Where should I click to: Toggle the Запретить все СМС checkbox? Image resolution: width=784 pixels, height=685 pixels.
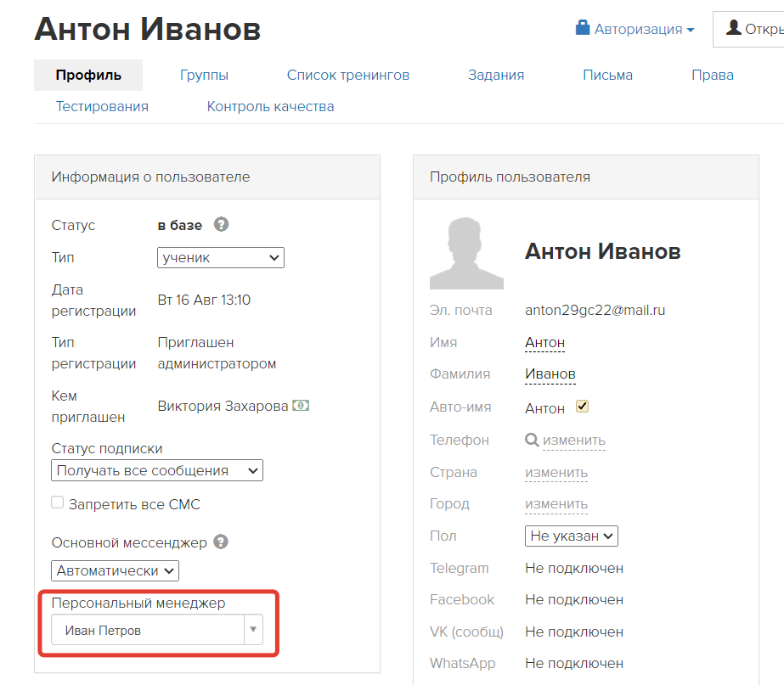58,503
